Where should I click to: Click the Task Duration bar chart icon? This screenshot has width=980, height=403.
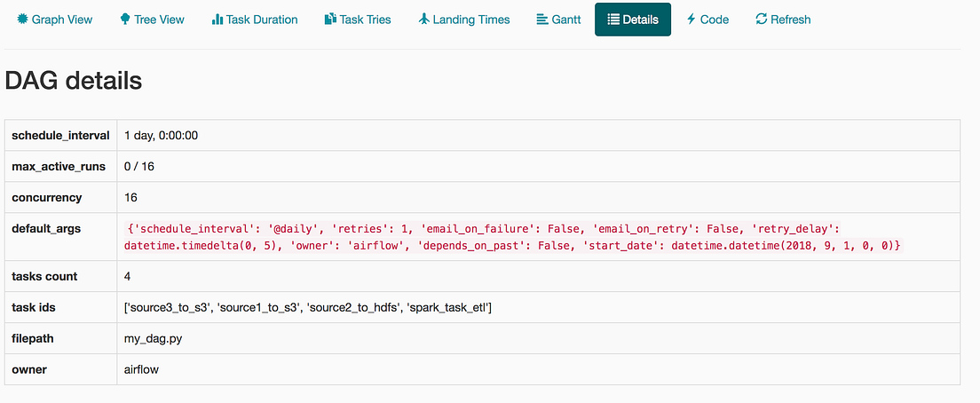[x=217, y=20]
